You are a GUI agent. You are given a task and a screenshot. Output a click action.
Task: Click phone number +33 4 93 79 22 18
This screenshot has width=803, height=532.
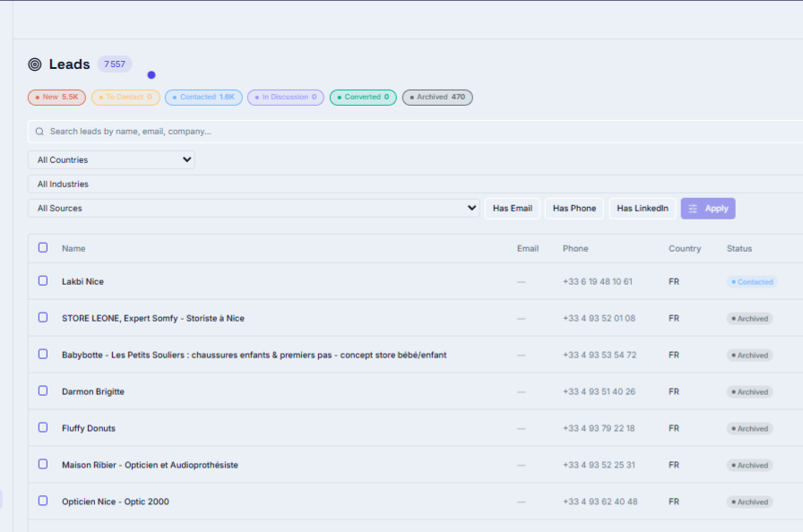coord(598,429)
